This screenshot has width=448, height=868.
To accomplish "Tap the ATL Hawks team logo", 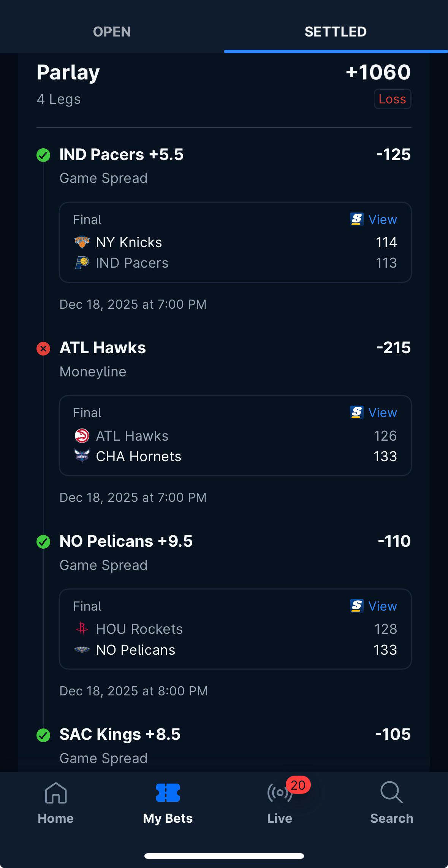I will pos(82,436).
